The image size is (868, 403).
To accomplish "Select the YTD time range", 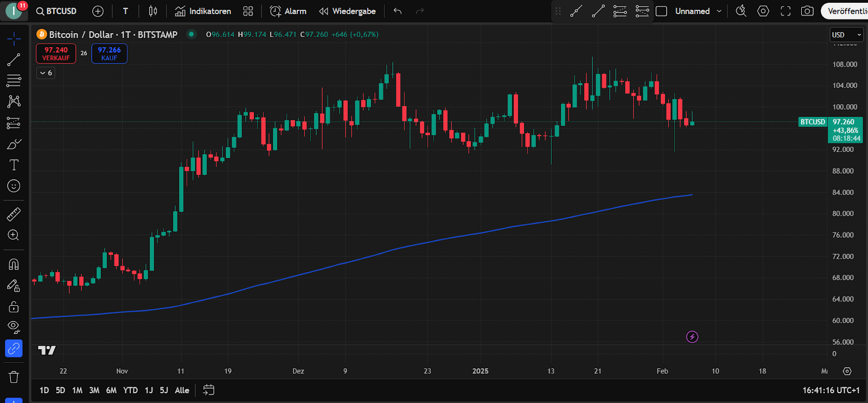I will point(130,390).
